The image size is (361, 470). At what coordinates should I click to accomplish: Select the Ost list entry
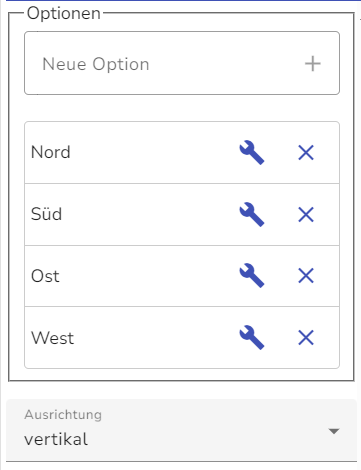point(182,276)
